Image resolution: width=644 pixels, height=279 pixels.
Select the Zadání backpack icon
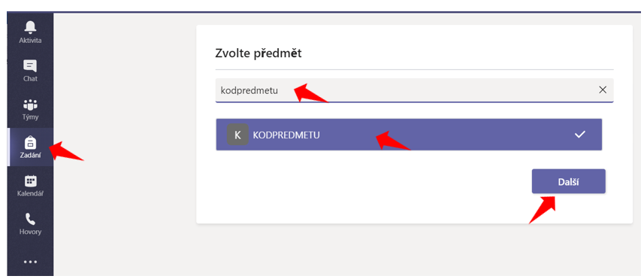click(30, 142)
